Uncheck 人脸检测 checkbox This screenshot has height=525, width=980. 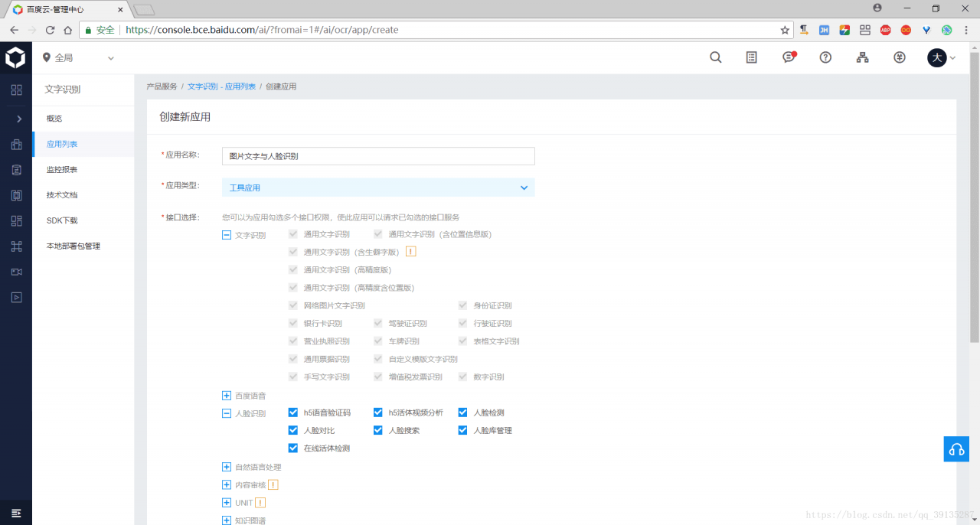pyautogui.click(x=463, y=412)
